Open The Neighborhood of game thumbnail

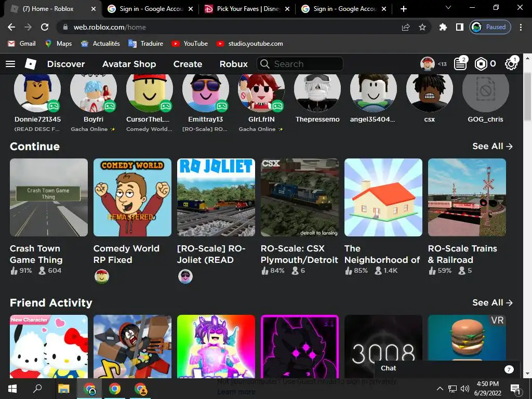(383, 197)
